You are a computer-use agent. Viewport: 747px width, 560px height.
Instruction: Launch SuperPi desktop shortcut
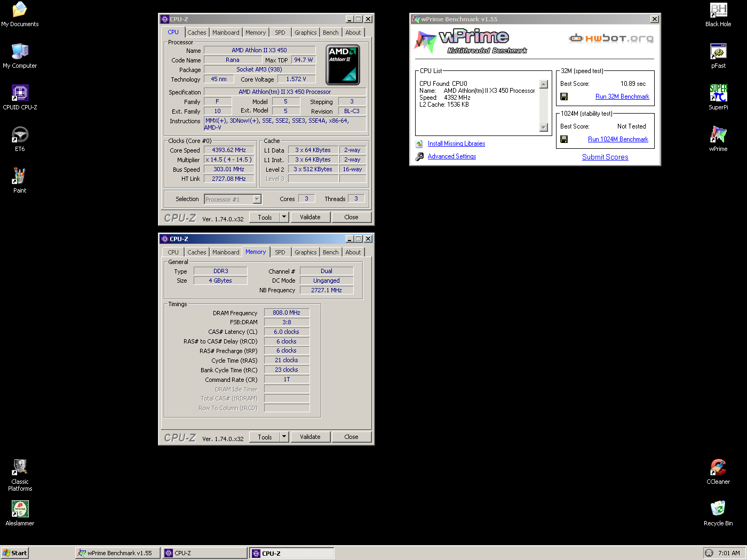pyautogui.click(x=718, y=98)
